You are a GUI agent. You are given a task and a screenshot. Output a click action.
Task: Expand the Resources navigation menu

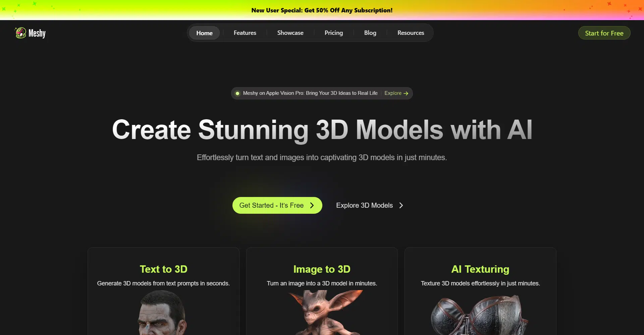(411, 33)
